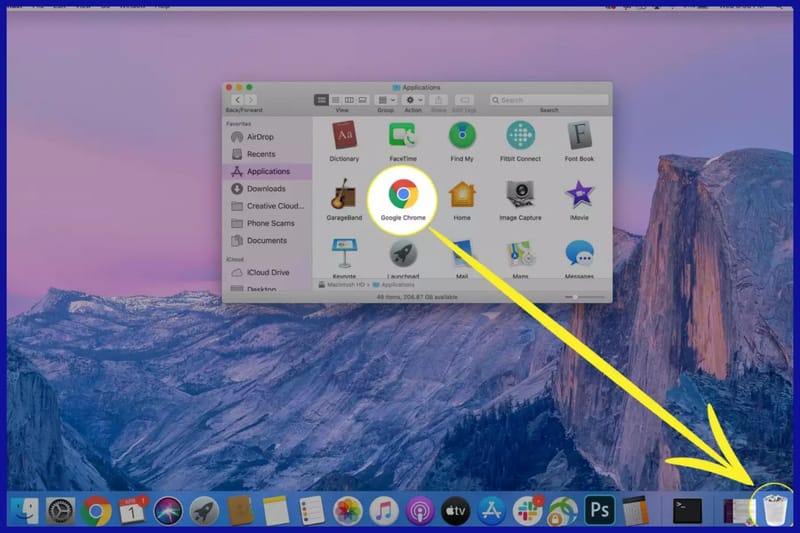
Task: Select AirDrop in the Favorites sidebar
Action: [x=260, y=136]
